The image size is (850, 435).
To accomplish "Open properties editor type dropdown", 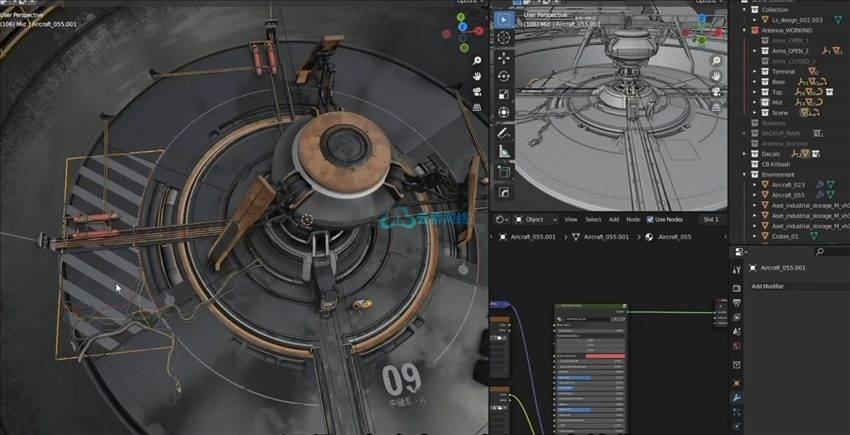I will [x=740, y=252].
